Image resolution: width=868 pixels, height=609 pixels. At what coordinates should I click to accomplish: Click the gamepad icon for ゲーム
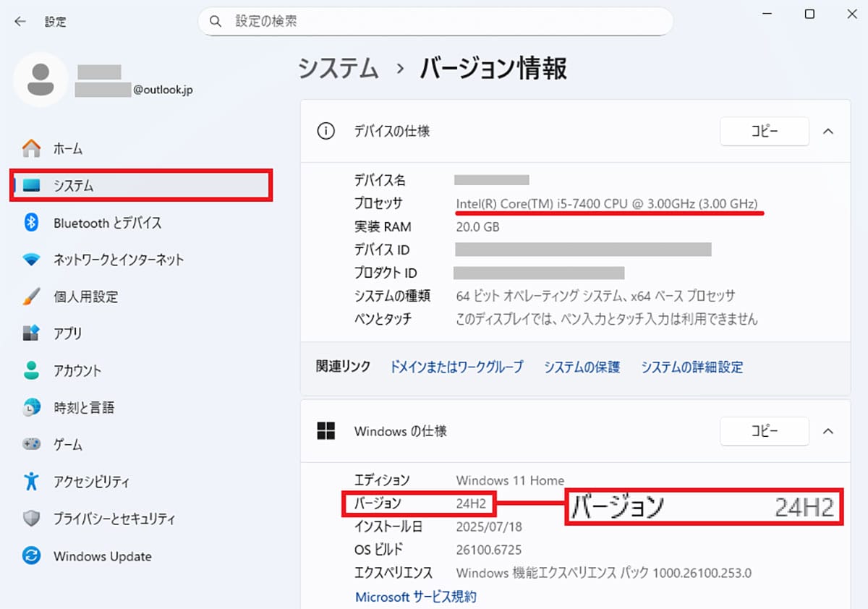click(x=32, y=444)
